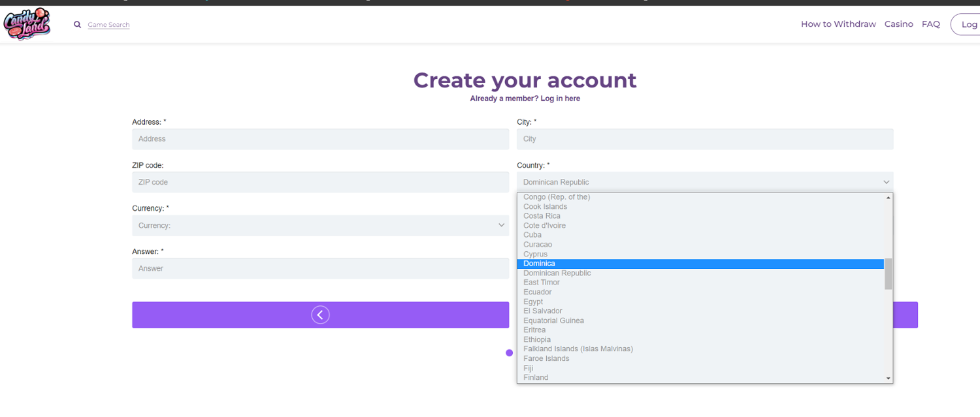
Task: Click the purple step indicator dot
Action: click(x=509, y=353)
